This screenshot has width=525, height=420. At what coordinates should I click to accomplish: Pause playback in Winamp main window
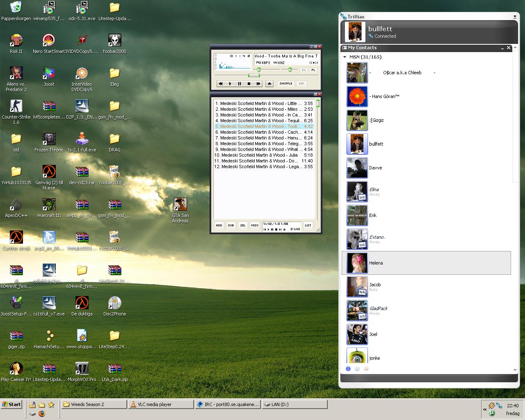coord(240,84)
